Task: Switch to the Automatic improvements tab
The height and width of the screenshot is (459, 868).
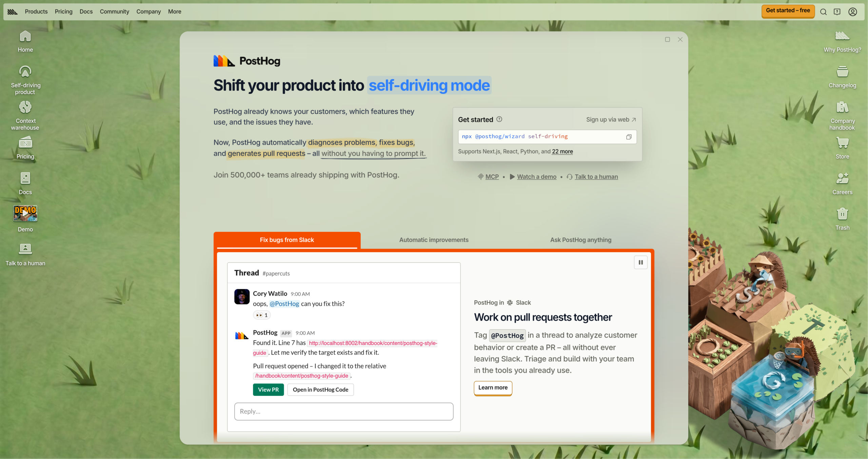Action: tap(434, 240)
